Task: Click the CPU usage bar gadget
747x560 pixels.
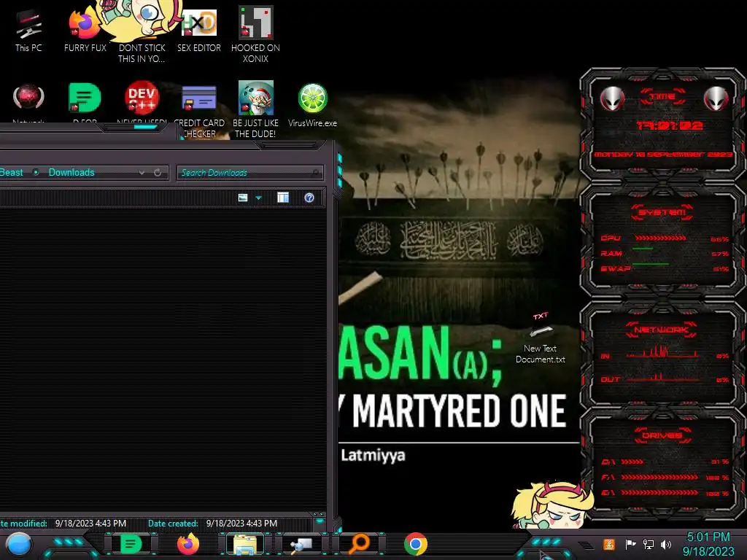Action: (x=660, y=238)
